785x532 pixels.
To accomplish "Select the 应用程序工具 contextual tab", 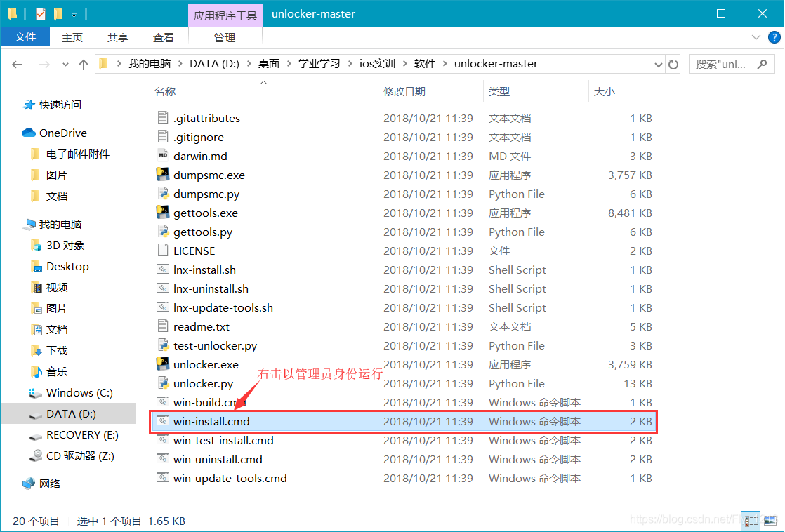I will (x=225, y=15).
